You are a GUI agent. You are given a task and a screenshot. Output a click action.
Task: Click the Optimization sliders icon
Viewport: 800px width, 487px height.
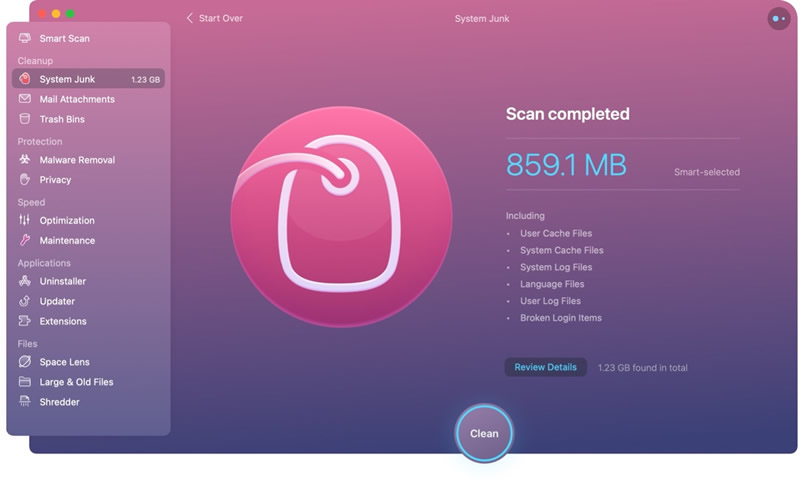[x=24, y=220]
